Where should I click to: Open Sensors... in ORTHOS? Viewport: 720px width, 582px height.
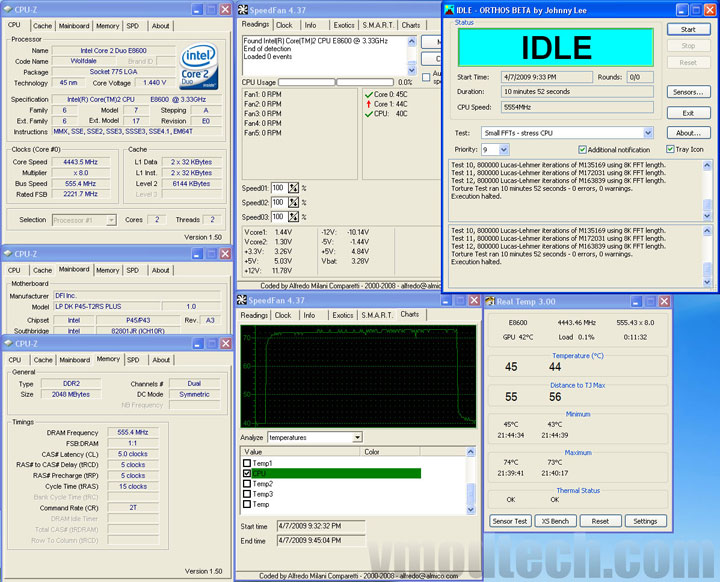click(688, 92)
